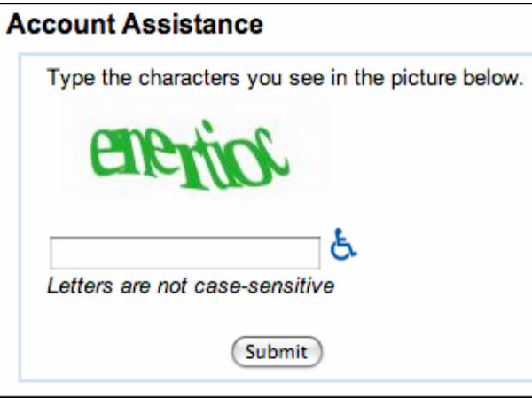
Task: Click the green distorted CAPTCHA image
Action: click(192, 156)
